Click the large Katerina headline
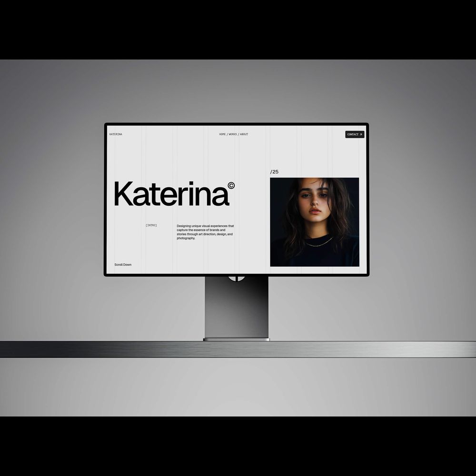Screen dimensions: 476x476 point(171,194)
